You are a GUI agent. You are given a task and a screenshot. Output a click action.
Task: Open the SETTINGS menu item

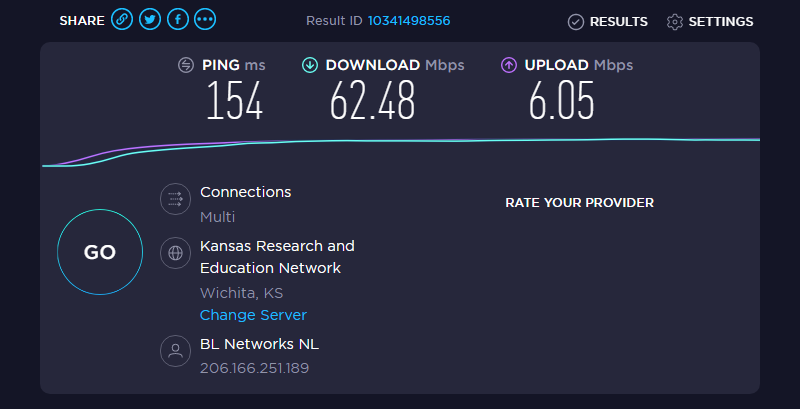tap(710, 22)
